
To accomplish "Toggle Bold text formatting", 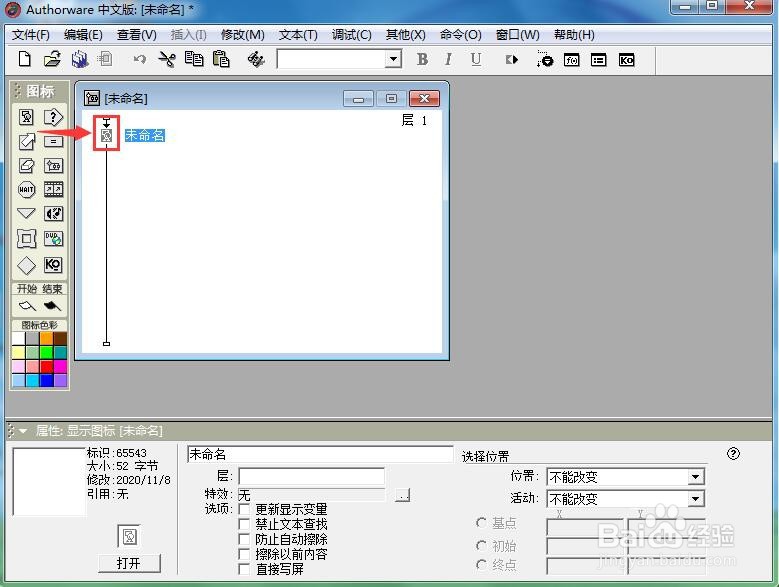I will point(422,60).
